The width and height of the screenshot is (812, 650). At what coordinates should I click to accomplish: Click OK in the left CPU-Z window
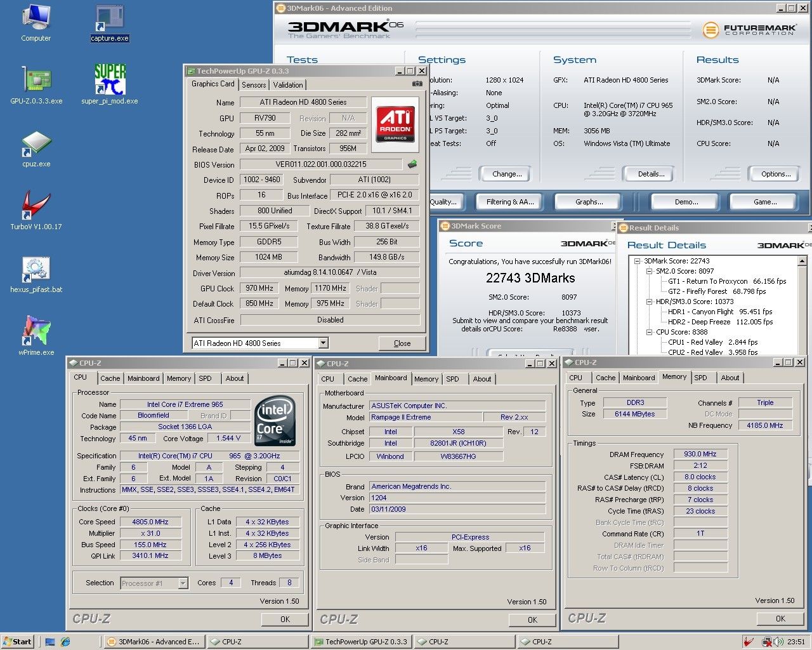(x=285, y=619)
